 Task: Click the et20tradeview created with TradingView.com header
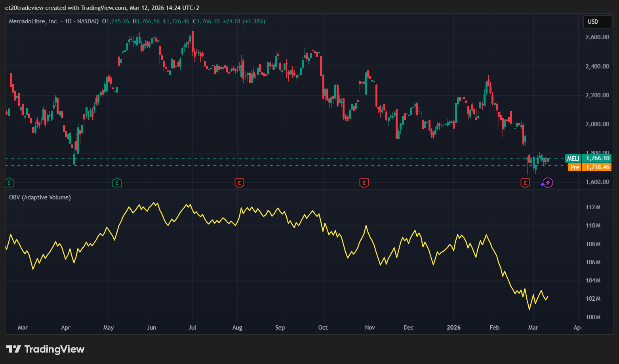pyautogui.click(x=102, y=8)
